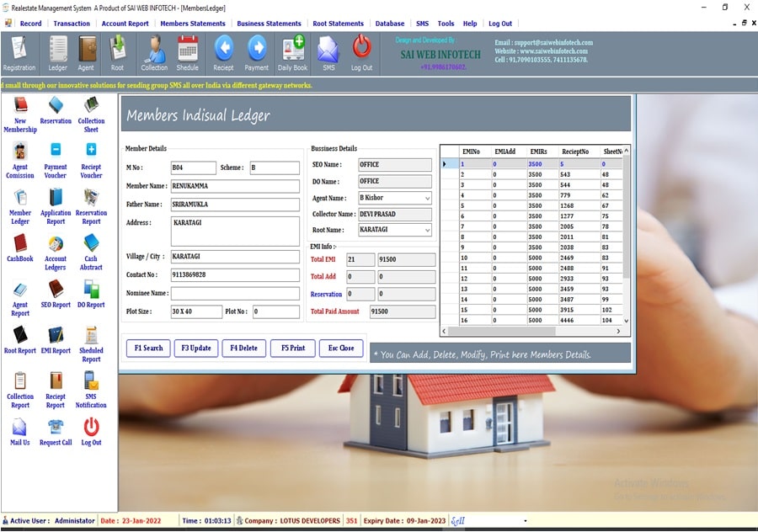Open the Registration toolbar icon
This screenshot has height=532, width=758.
[19, 52]
